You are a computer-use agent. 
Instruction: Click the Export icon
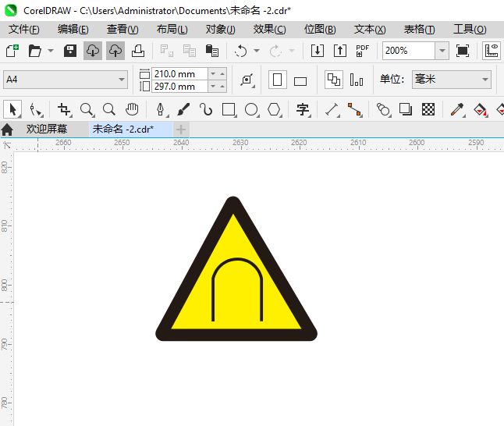point(340,51)
